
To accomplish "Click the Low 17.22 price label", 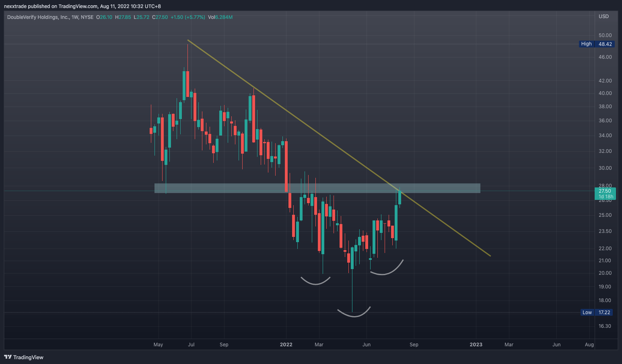I will pyautogui.click(x=596, y=313).
